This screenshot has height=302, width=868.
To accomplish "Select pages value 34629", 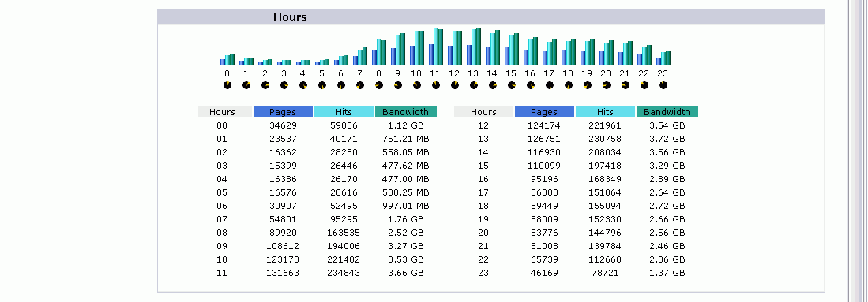I will 283,125.
